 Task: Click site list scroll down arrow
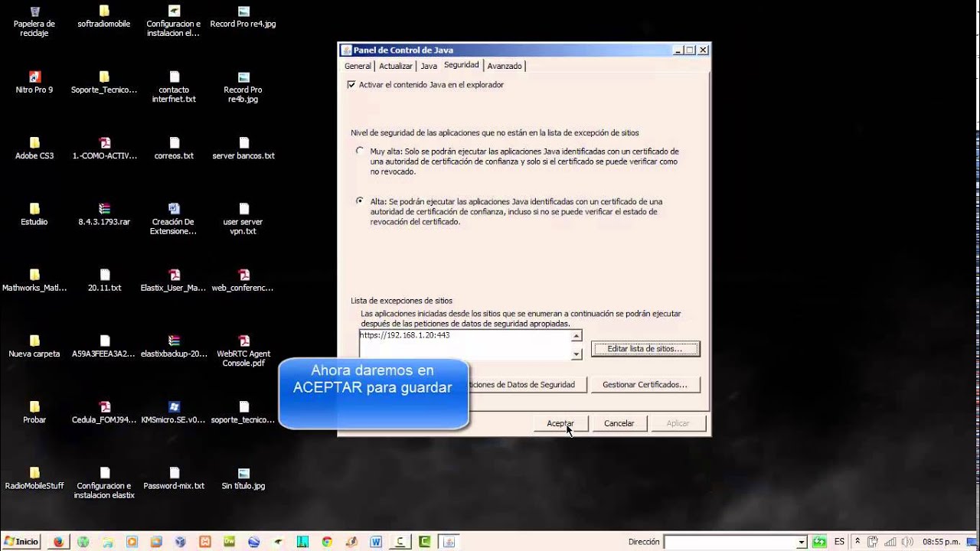(x=577, y=354)
